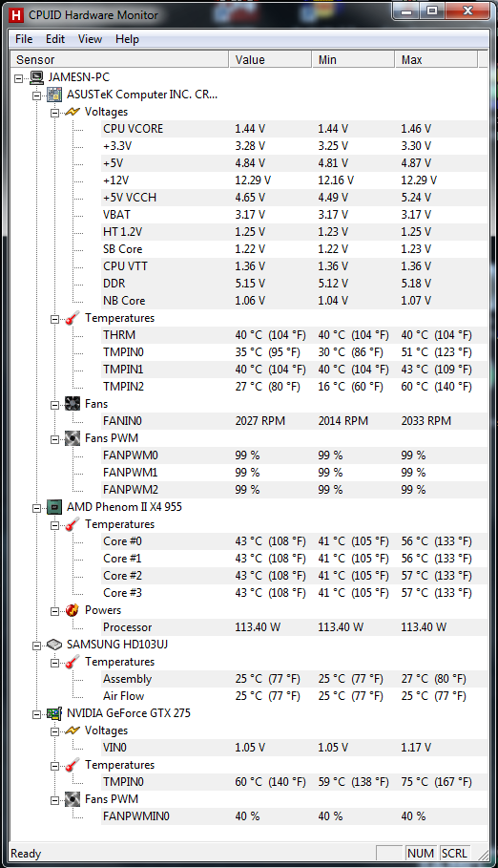Click the CPUID red H title bar icon
498x868 pixels.
(x=17, y=15)
